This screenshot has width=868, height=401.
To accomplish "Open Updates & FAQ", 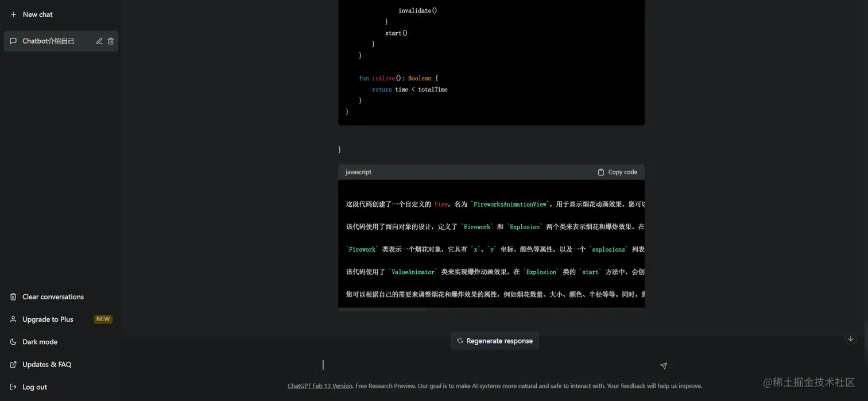I will point(60,364).
